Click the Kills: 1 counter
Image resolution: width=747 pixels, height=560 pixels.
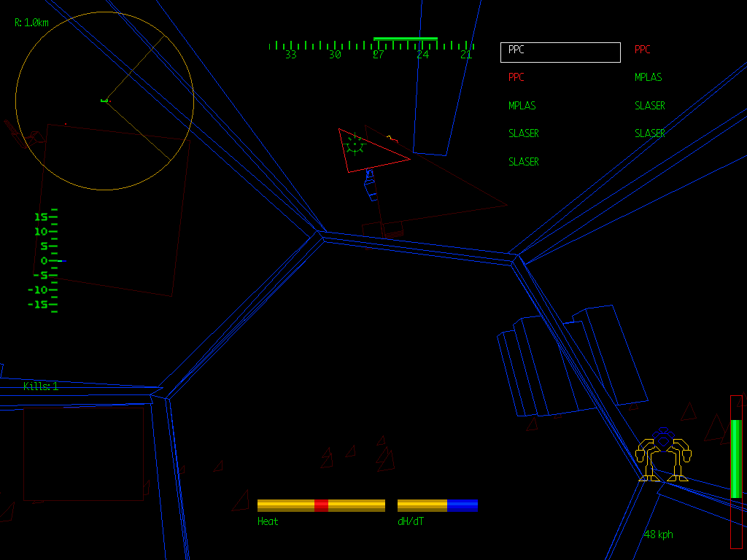pos(39,386)
